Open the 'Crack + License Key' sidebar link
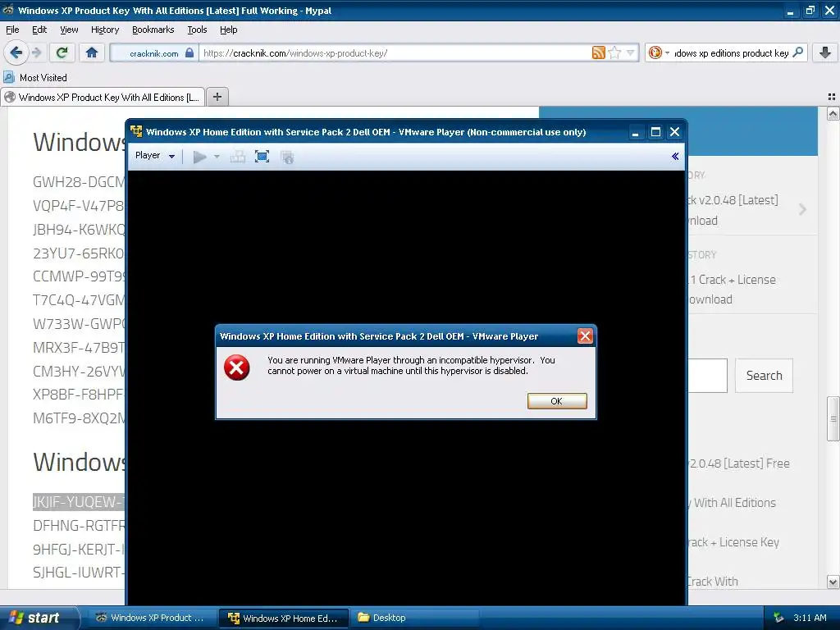 pos(733,542)
